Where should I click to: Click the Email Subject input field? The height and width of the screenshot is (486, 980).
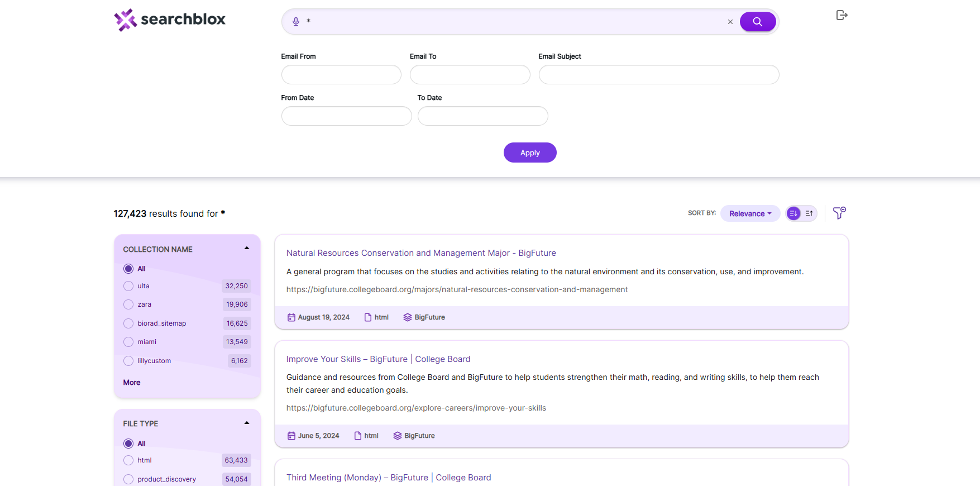pyautogui.click(x=659, y=75)
